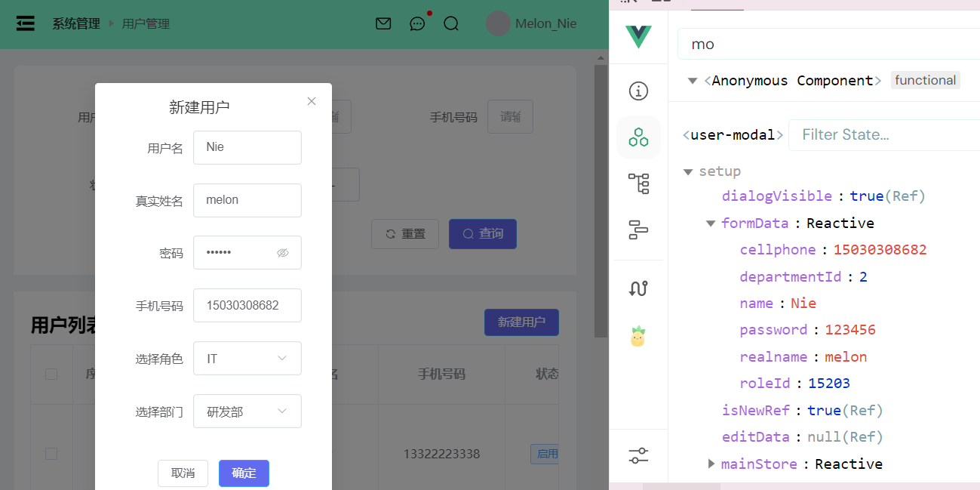Expand the mainStore Reactive node
This screenshot has width=980, height=490.
711,464
